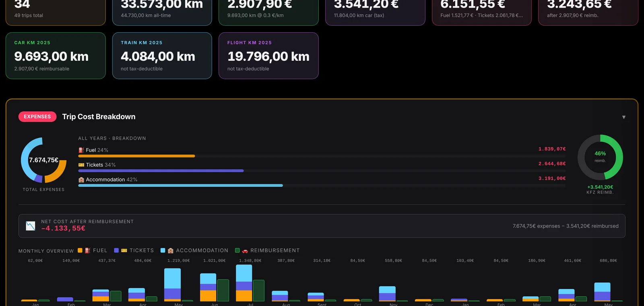Image resolution: width=644 pixels, height=306 pixels.
Task: Click the Fuel amount 1.839,07€
Action: 552,149
